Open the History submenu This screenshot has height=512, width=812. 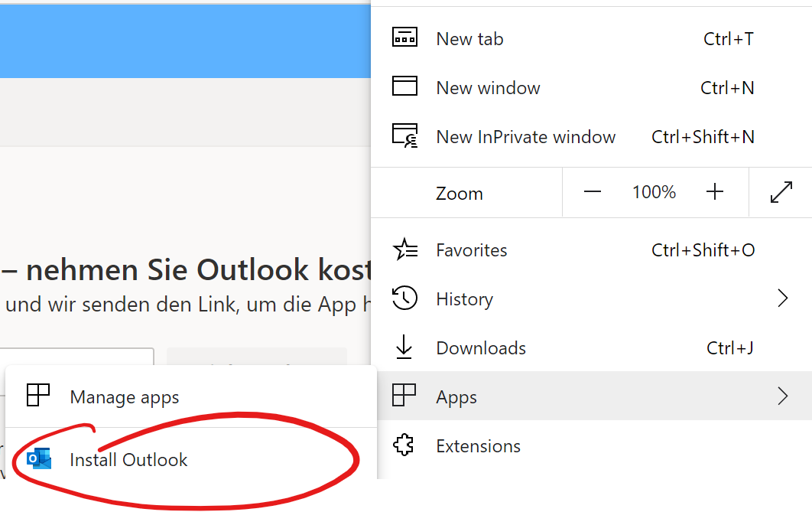(x=591, y=299)
